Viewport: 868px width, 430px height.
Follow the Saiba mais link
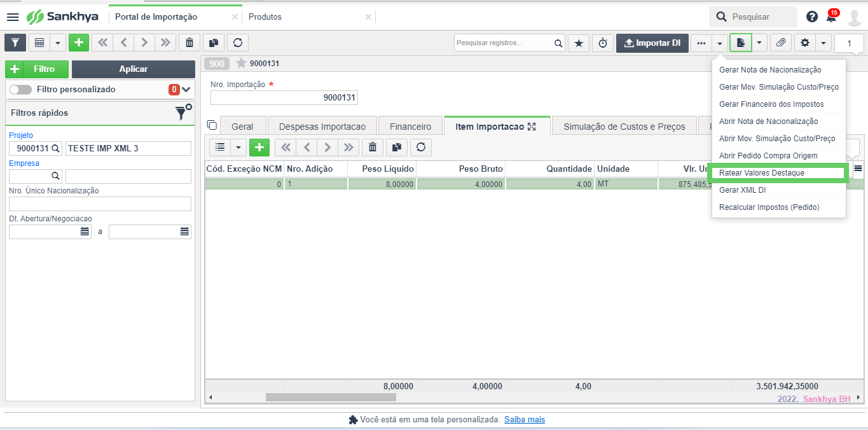point(524,420)
